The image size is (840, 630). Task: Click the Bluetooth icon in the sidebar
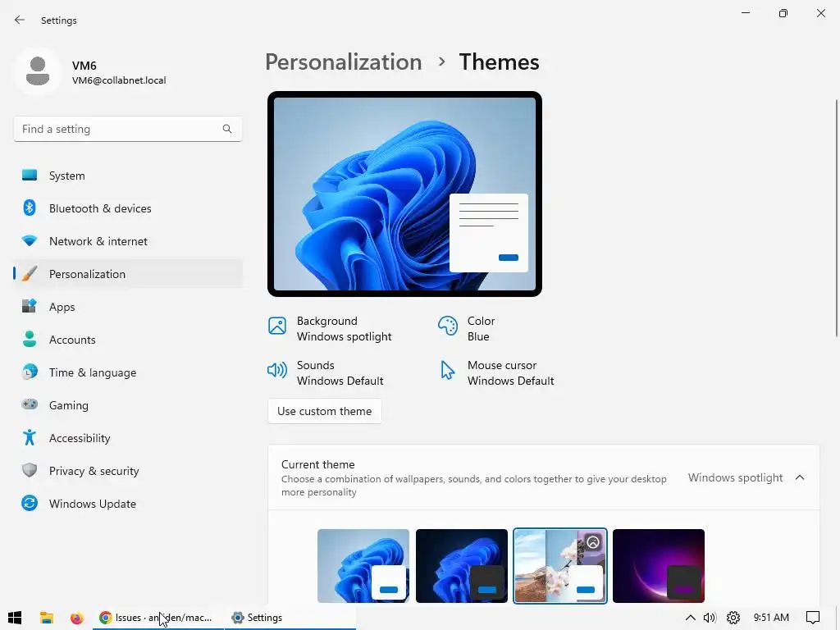coord(30,208)
